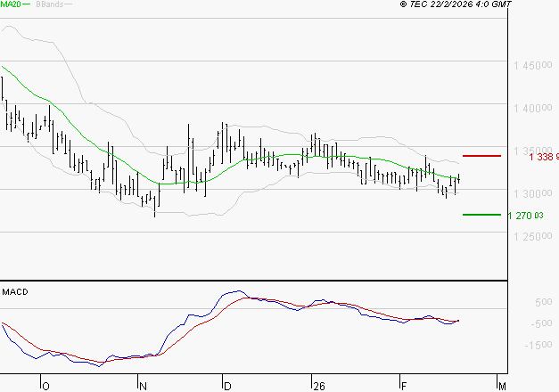Click the -1500 MACD axis label
This screenshot has width=559, height=392.
click(538, 345)
